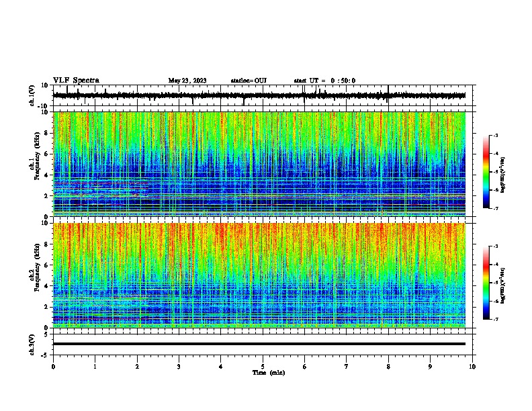This screenshot has width=532, height=411.
Task: Click the time axis tick label "7"
Action: coord(347,367)
